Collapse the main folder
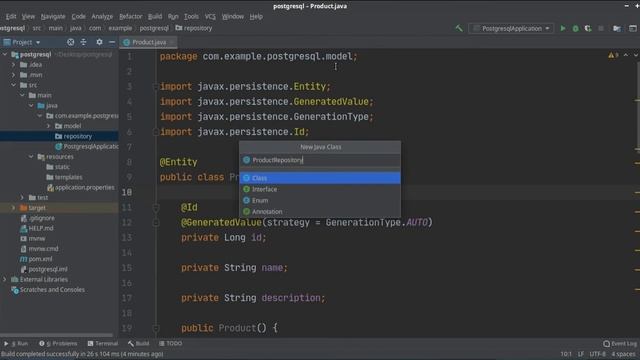Image resolution: width=640 pixels, height=360 pixels. [22, 95]
